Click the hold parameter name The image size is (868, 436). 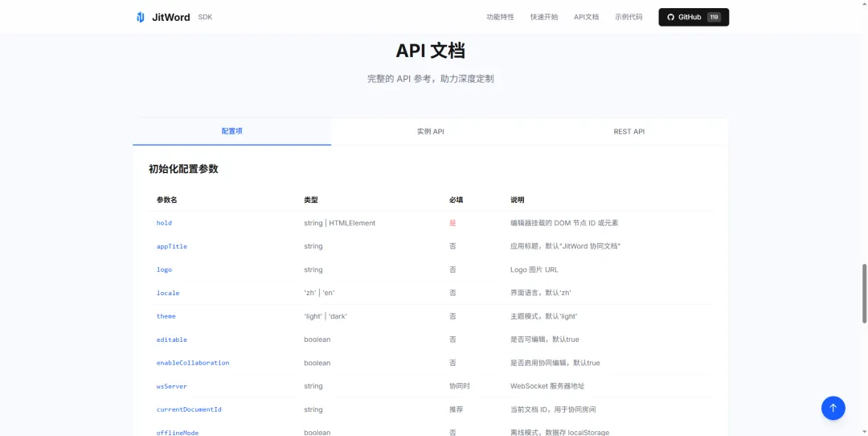(x=165, y=223)
